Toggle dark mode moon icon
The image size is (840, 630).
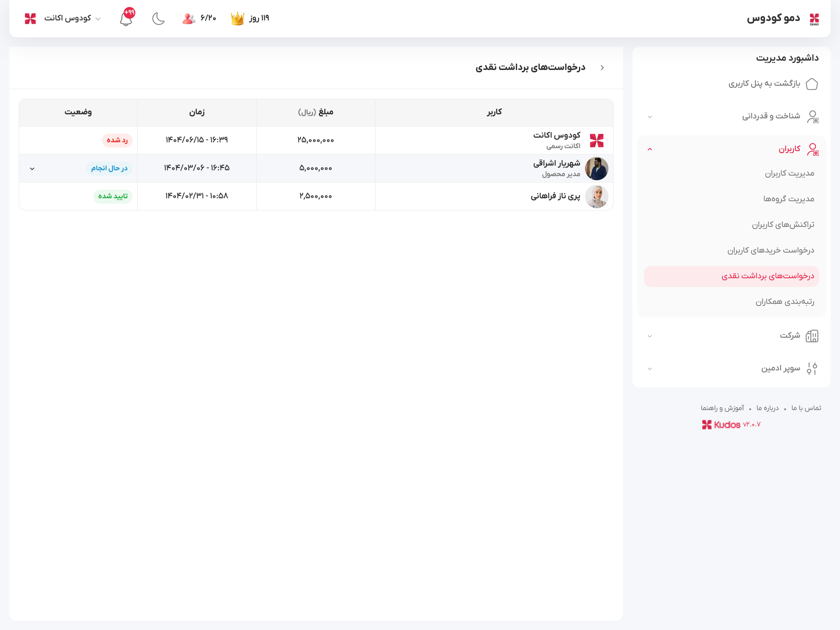[x=158, y=18]
